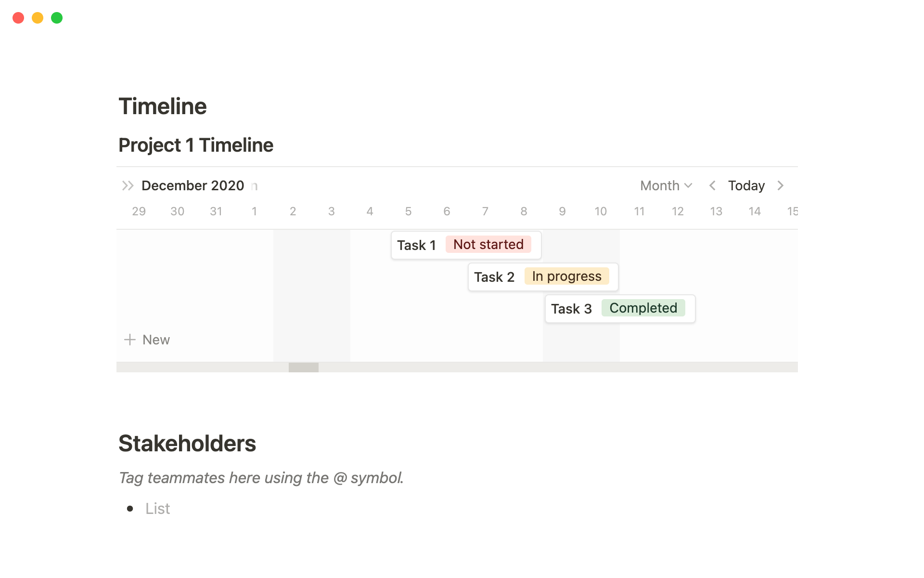Open the Month view dropdown
The image size is (924, 578).
[x=666, y=186]
